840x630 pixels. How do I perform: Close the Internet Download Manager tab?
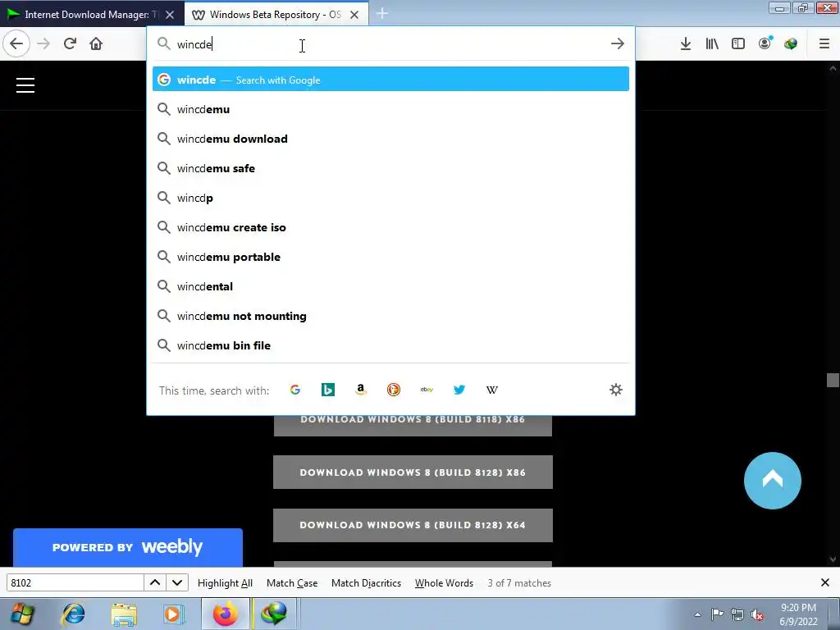[x=170, y=15]
